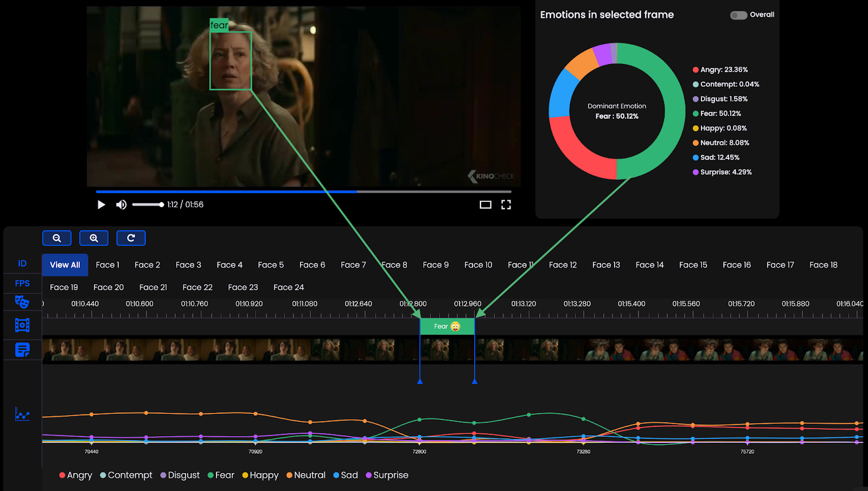Toggle Fear series in chart legend

[221, 475]
